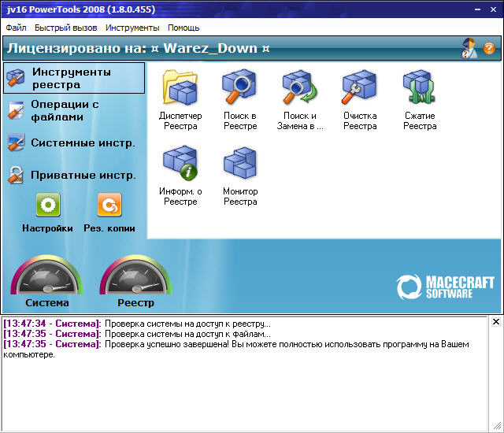Open the Быстрый вызов menu
Viewport: 504px width, 433px height.
click(68, 28)
